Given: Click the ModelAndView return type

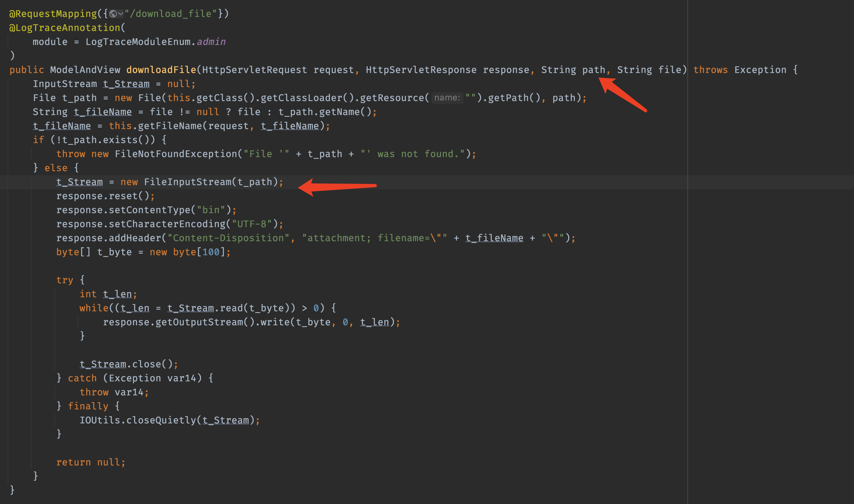Looking at the screenshot, I should (85, 70).
